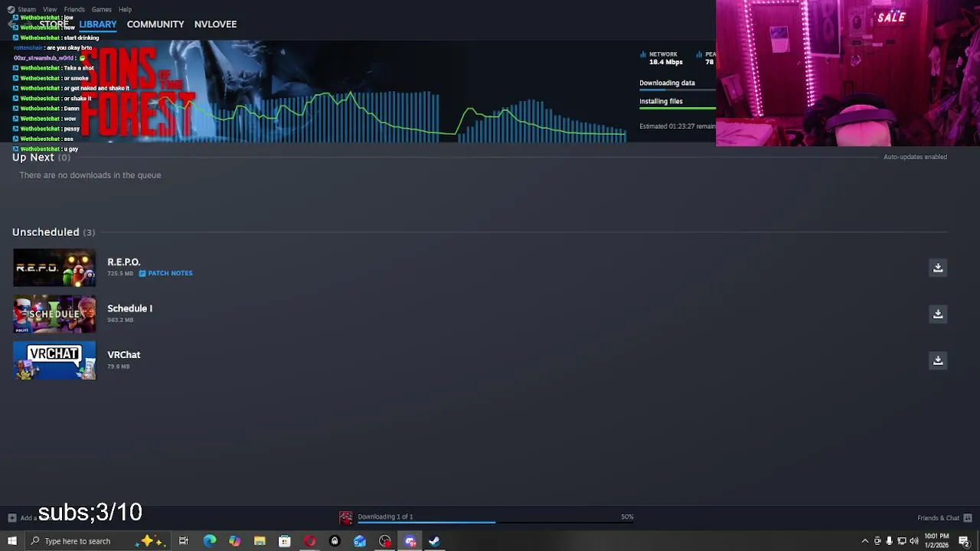Click the VRChat game thumbnail
Viewport: 980px width, 551px height.
(54, 360)
